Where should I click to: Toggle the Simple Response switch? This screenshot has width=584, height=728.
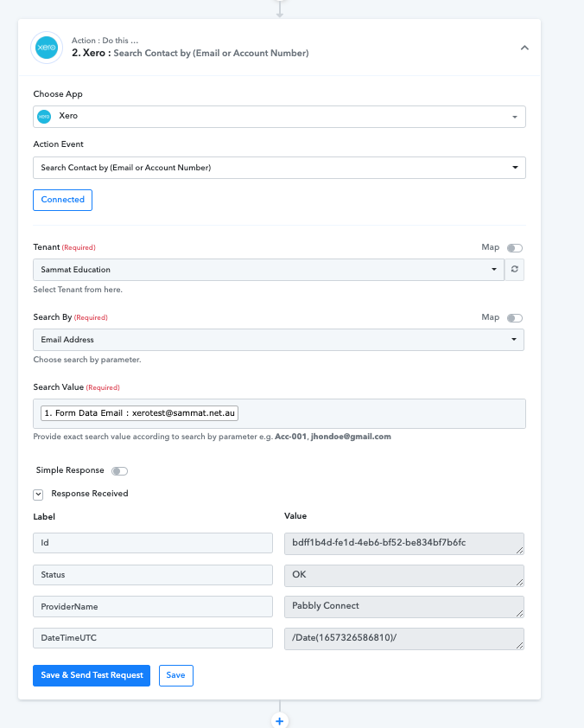(x=119, y=471)
